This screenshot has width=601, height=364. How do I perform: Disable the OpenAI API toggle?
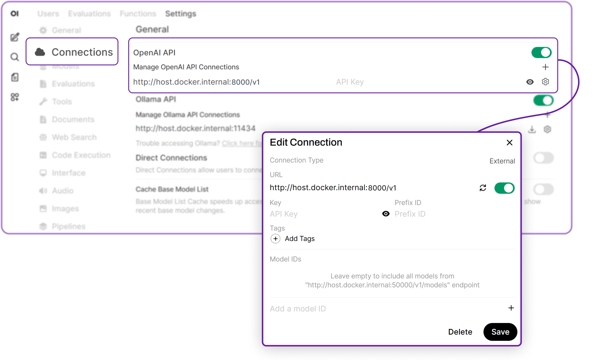541,52
